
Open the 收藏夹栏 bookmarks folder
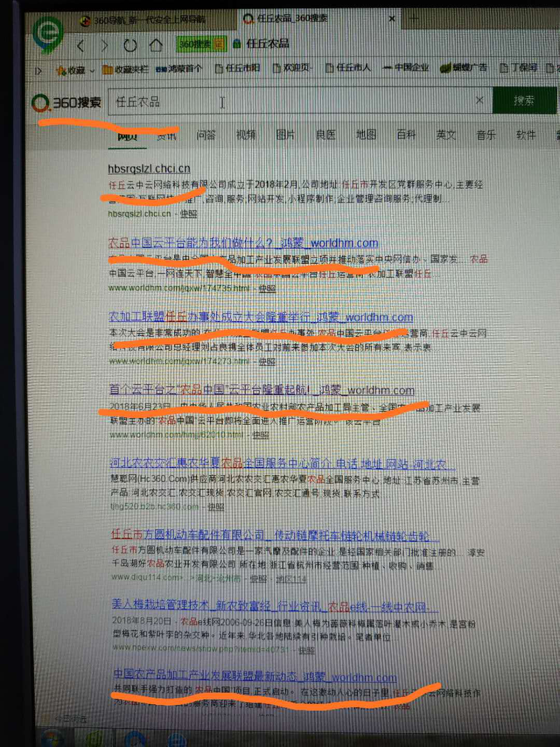pos(125,69)
